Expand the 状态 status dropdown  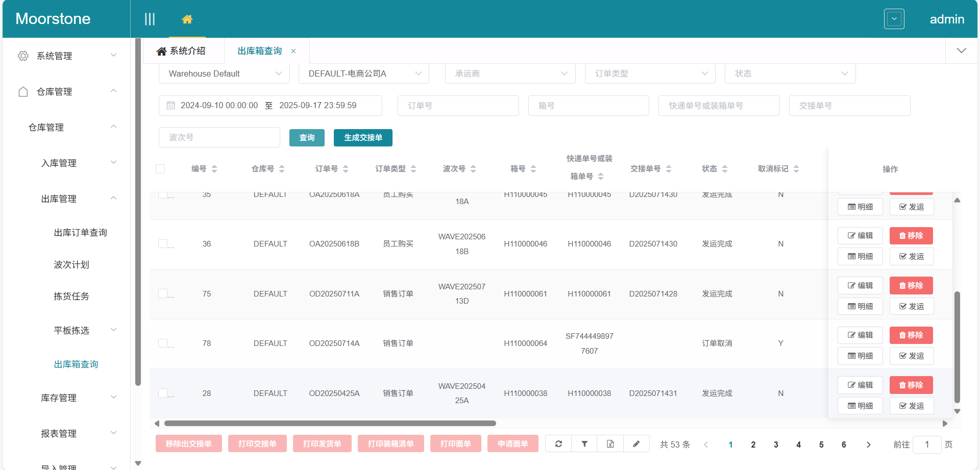(x=790, y=73)
